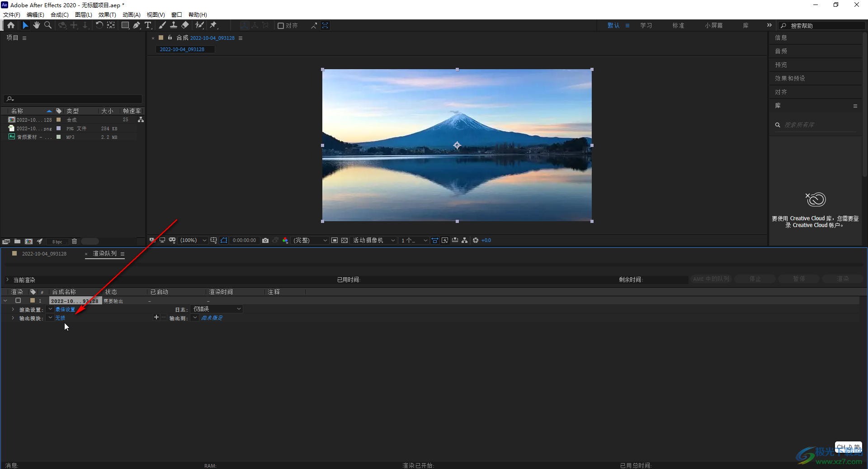Screen dimensions: 868x469
Task: Select the Pen tool
Action: click(x=137, y=25)
